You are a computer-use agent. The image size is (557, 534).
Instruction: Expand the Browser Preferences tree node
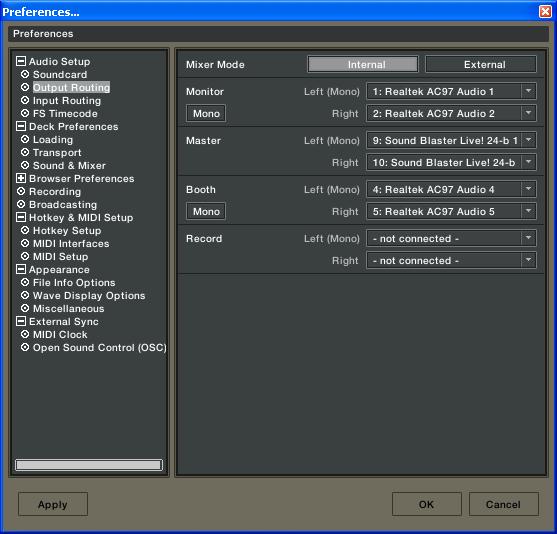(21, 178)
